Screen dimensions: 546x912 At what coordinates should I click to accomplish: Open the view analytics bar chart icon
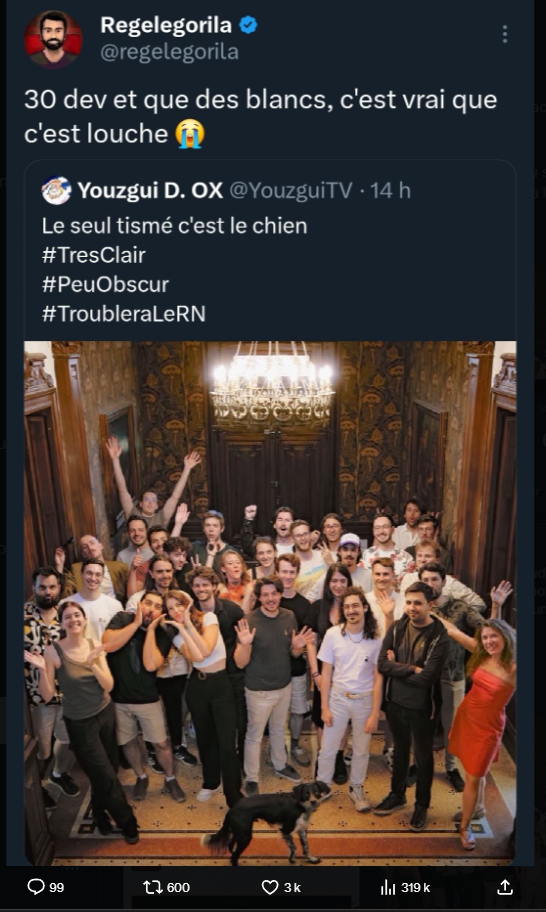pos(388,887)
